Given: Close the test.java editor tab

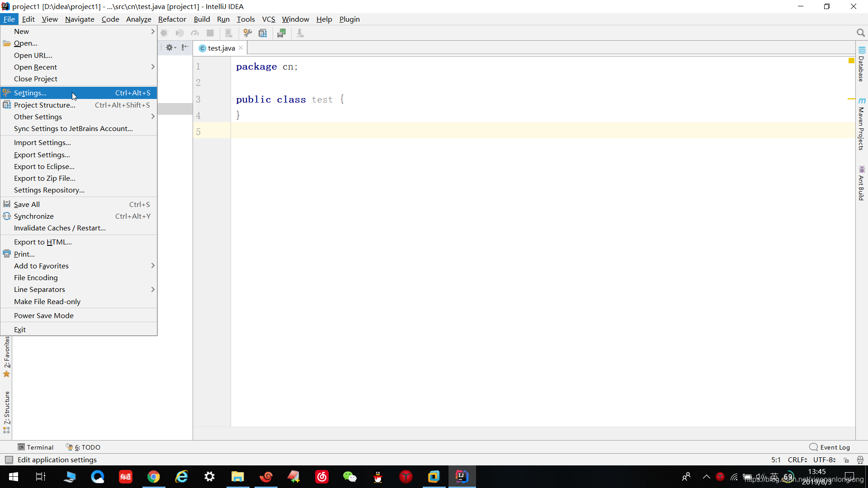Looking at the screenshot, I should point(241,48).
